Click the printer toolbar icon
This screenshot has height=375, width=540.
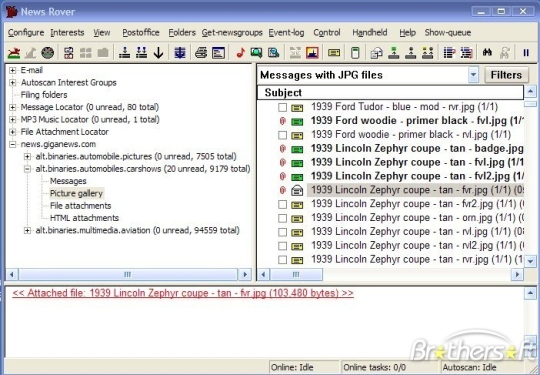point(201,53)
